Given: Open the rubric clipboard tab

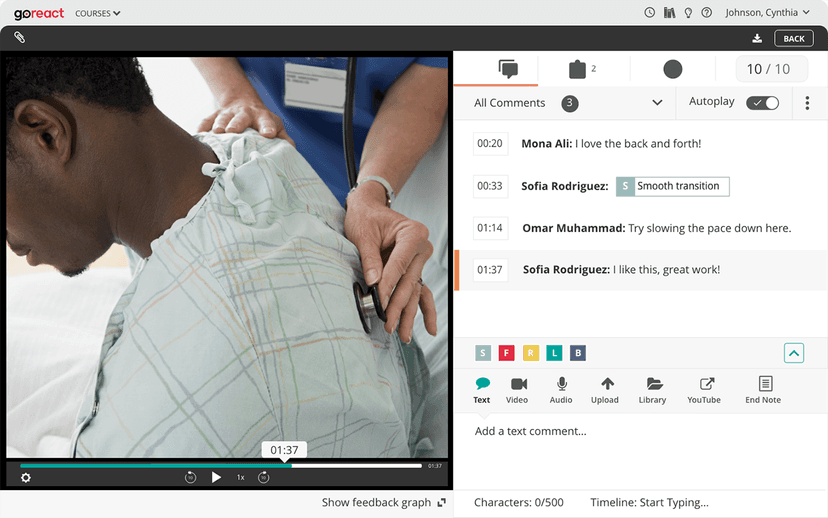Looking at the screenshot, I should (x=577, y=69).
